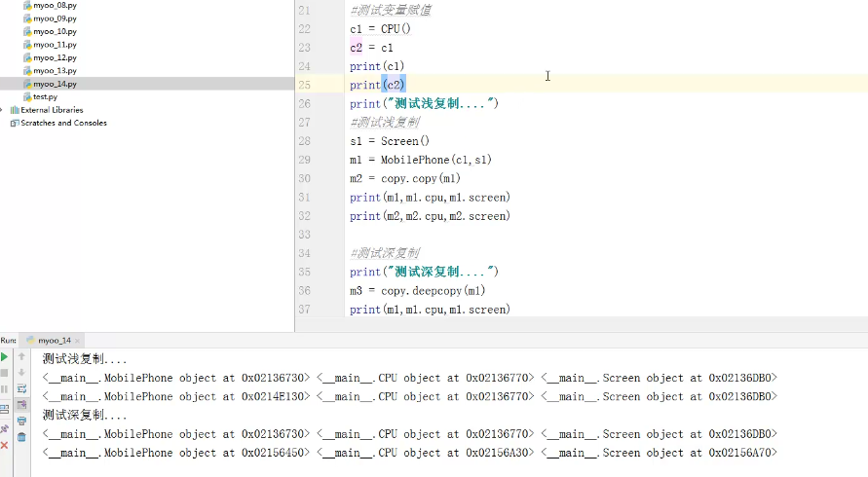The width and height of the screenshot is (868, 477).
Task: Clear console with the trash can icon
Action: pos(21,437)
